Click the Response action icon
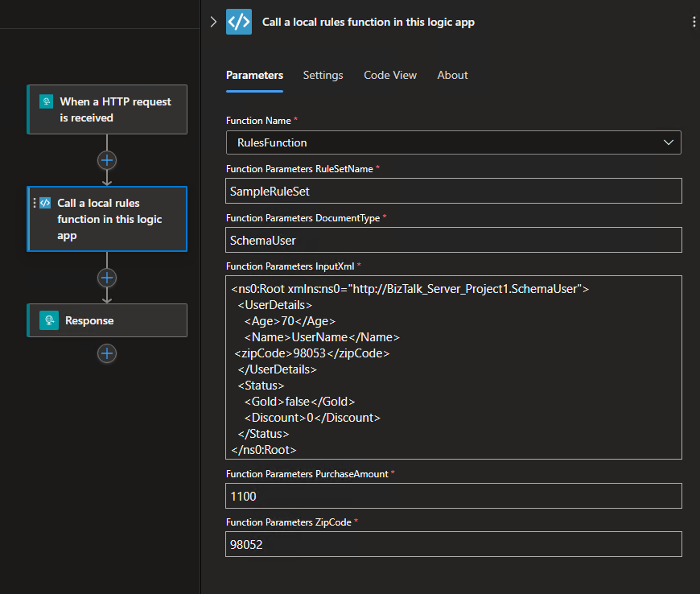This screenshot has height=594, width=700. tap(49, 320)
